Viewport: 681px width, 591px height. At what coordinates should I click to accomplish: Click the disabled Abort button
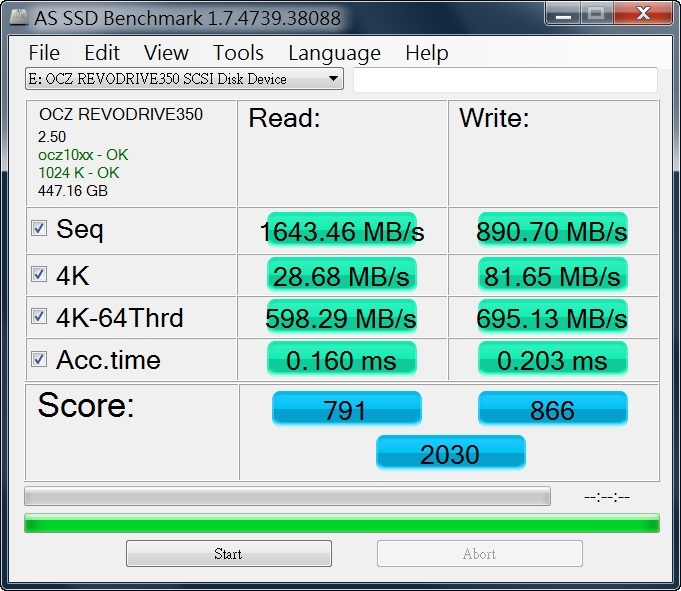click(x=480, y=554)
